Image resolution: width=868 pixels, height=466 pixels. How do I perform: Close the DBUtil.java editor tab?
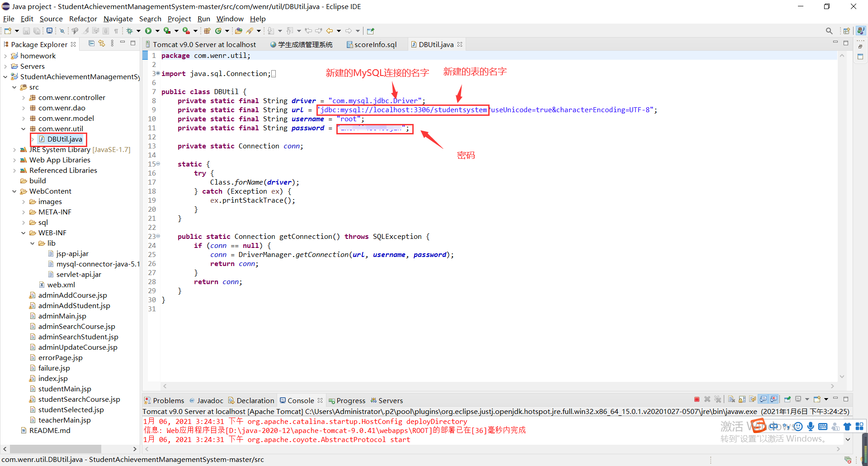[460, 44]
